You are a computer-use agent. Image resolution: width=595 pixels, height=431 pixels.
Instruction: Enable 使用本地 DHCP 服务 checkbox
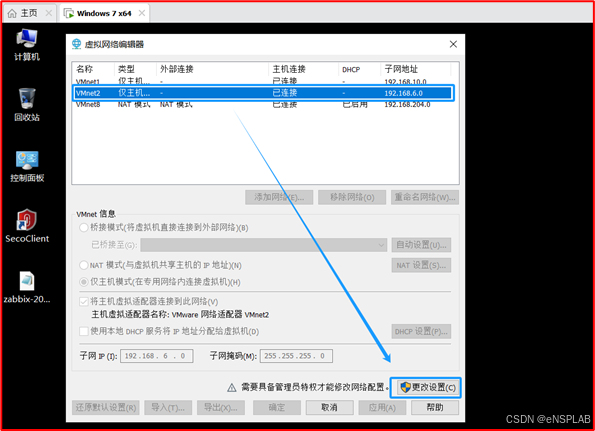83,331
